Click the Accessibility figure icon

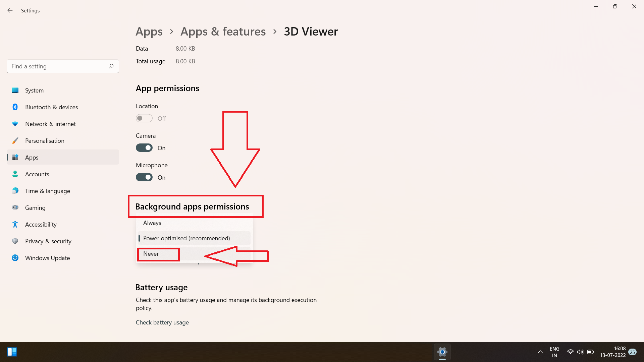point(15,224)
